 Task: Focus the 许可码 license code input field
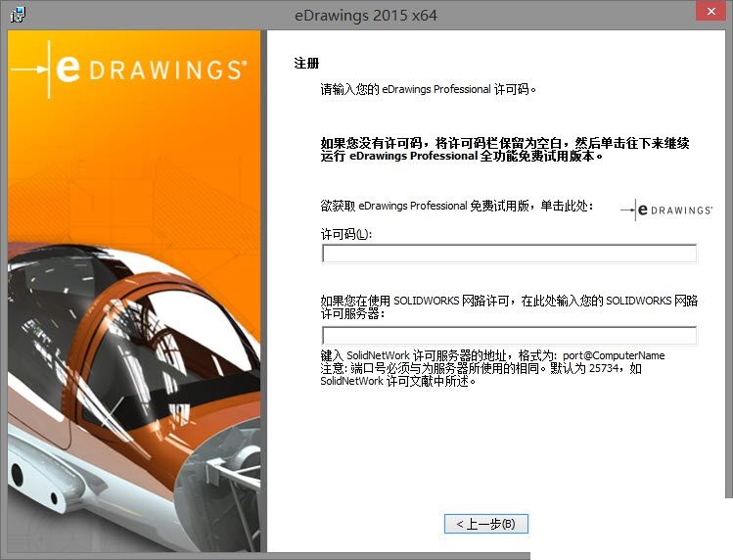click(x=509, y=254)
